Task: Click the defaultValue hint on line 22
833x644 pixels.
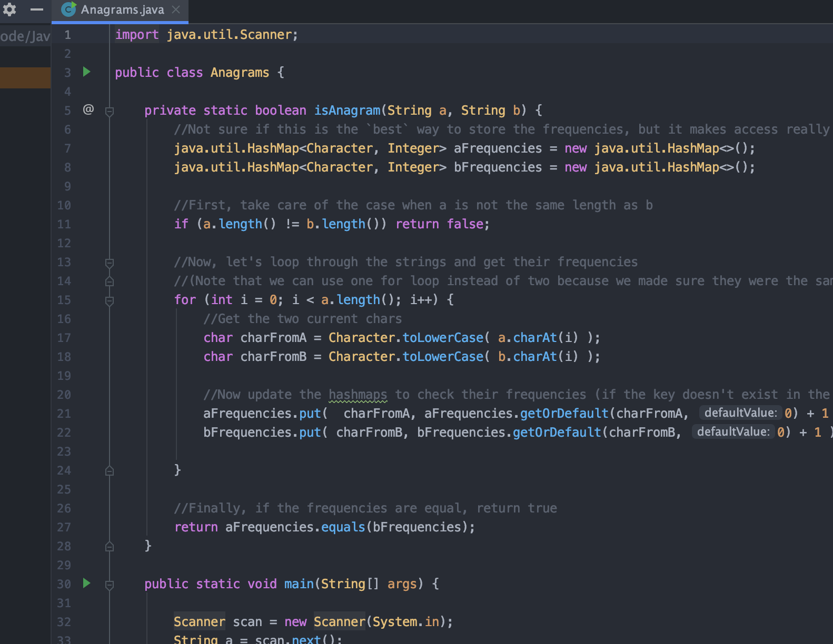Action: pyautogui.click(x=733, y=432)
